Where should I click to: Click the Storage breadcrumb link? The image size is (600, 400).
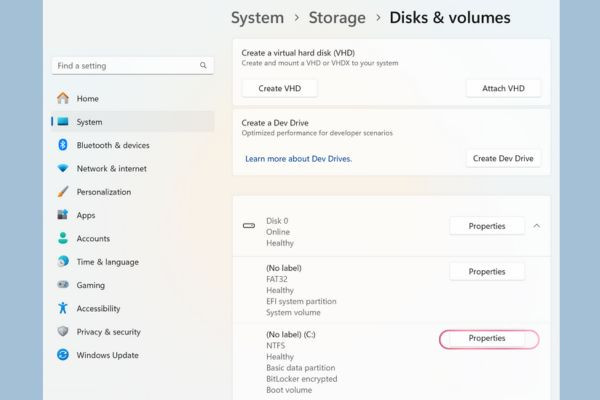point(337,18)
